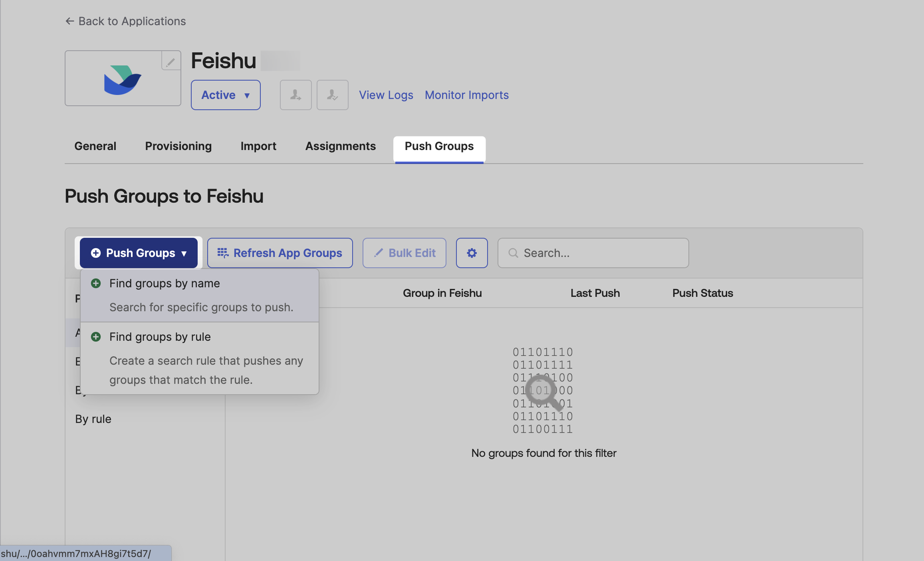924x561 pixels.
Task: Expand the Push Groups dropdown button
Action: (138, 253)
